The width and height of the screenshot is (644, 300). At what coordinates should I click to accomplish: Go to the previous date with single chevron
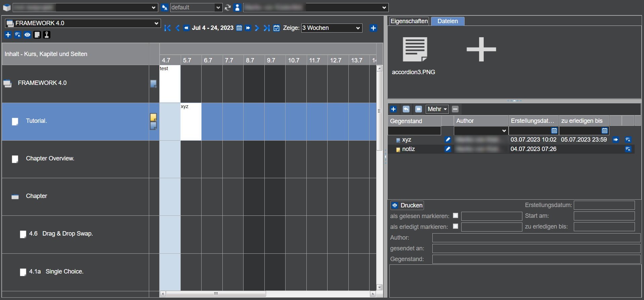[x=178, y=28]
